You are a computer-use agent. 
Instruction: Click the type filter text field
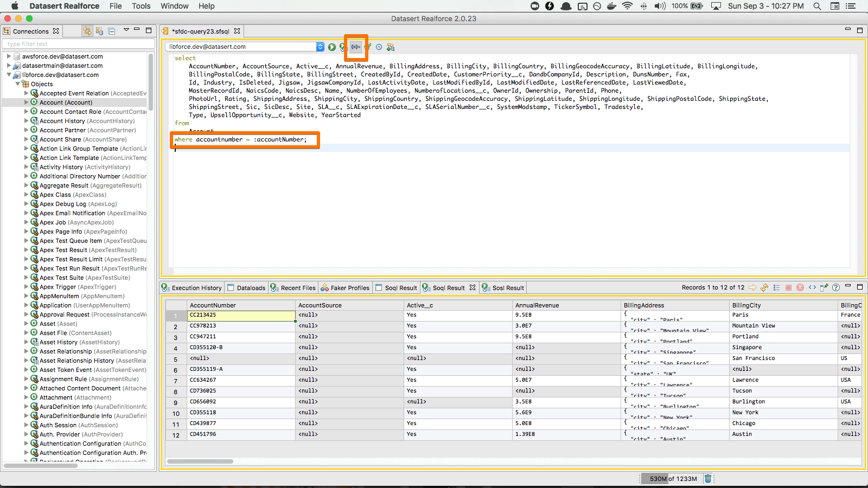coord(78,44)
